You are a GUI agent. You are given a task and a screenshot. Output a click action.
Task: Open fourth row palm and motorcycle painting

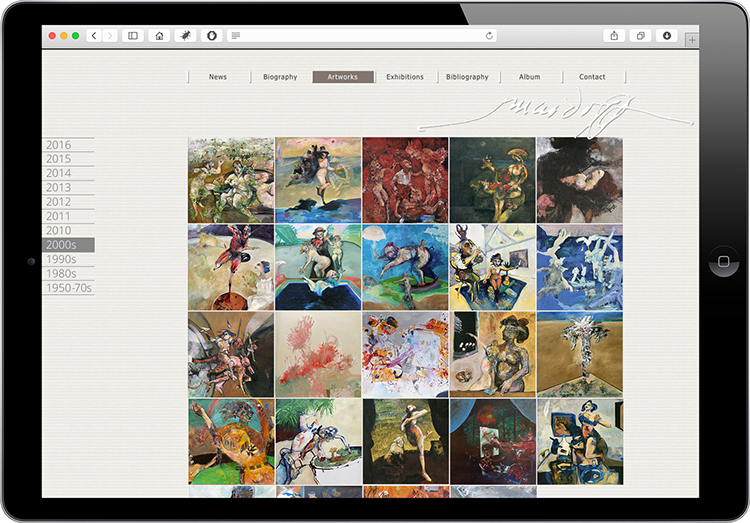[318, 442]
